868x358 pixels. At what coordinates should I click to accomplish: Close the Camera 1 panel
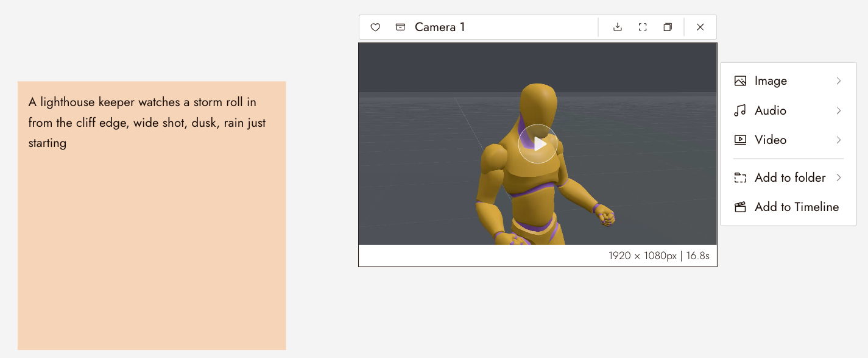pyautogui.click(x=700, y=27)
